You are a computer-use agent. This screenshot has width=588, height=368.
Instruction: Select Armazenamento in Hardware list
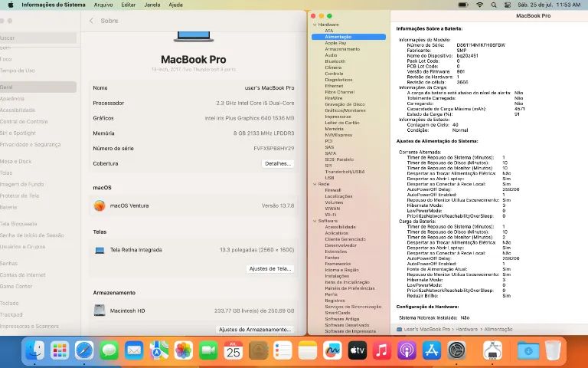(x=342, y=49)
